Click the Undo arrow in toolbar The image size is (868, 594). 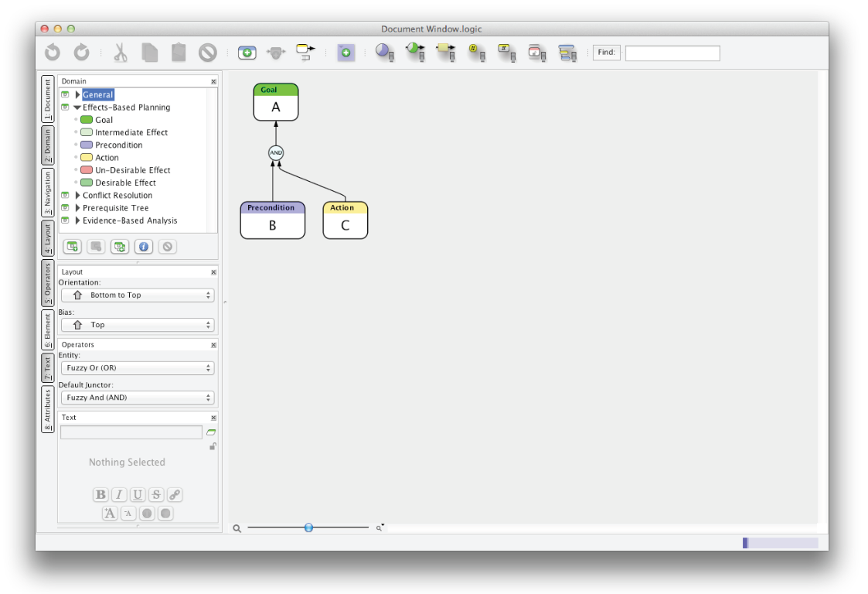[53, 53]
